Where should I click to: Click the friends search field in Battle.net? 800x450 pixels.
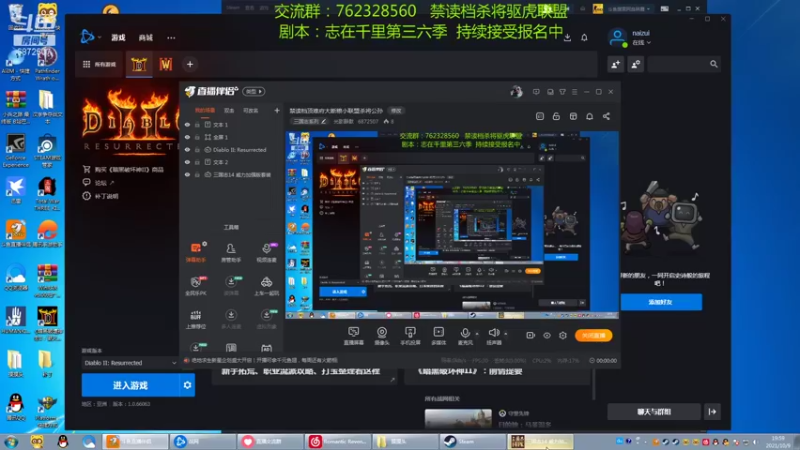(684, 64)
